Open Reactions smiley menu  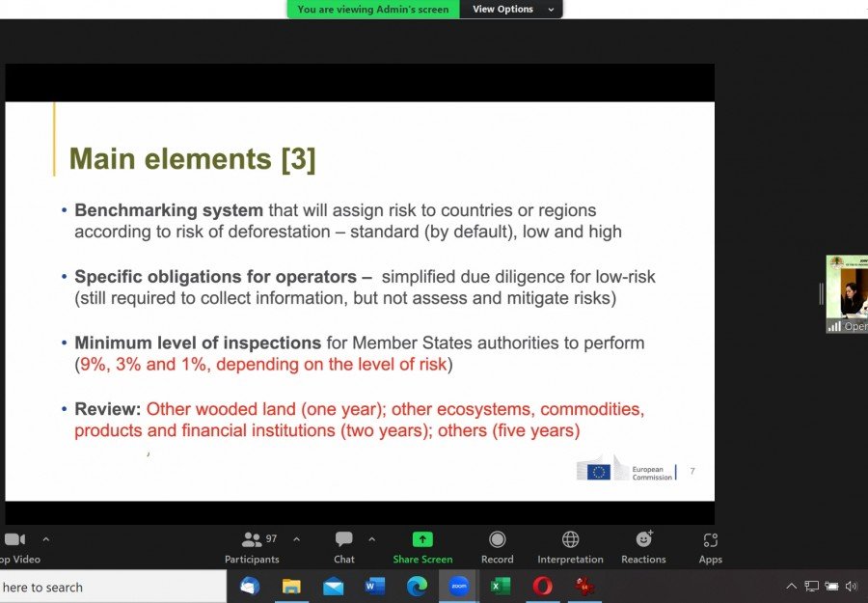click(643, 548)
